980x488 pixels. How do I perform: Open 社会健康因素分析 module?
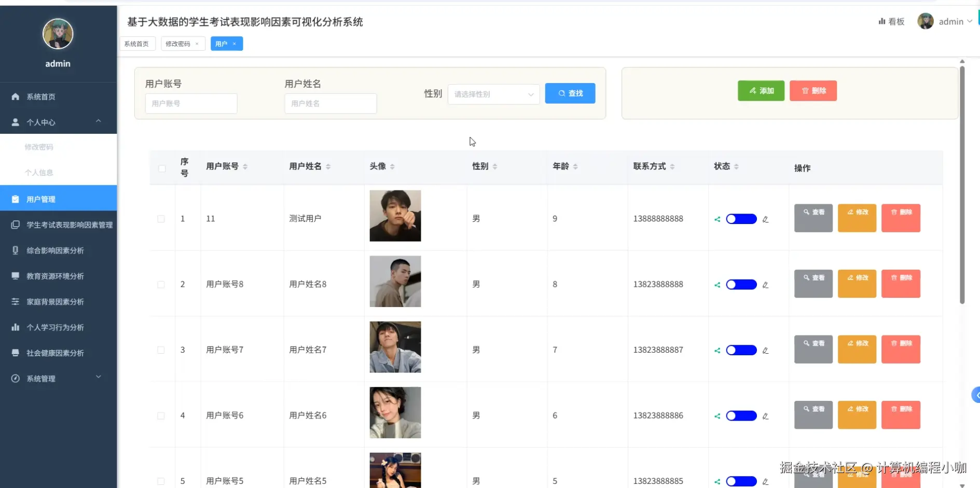54,353
